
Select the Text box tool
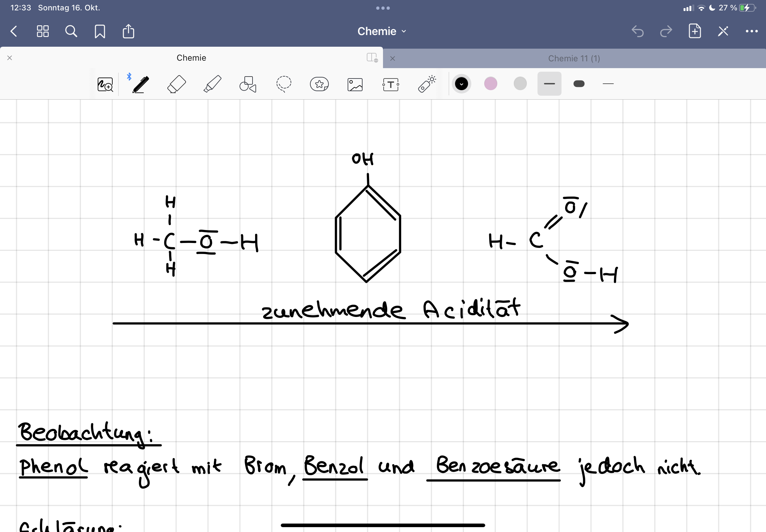point(390,84)
